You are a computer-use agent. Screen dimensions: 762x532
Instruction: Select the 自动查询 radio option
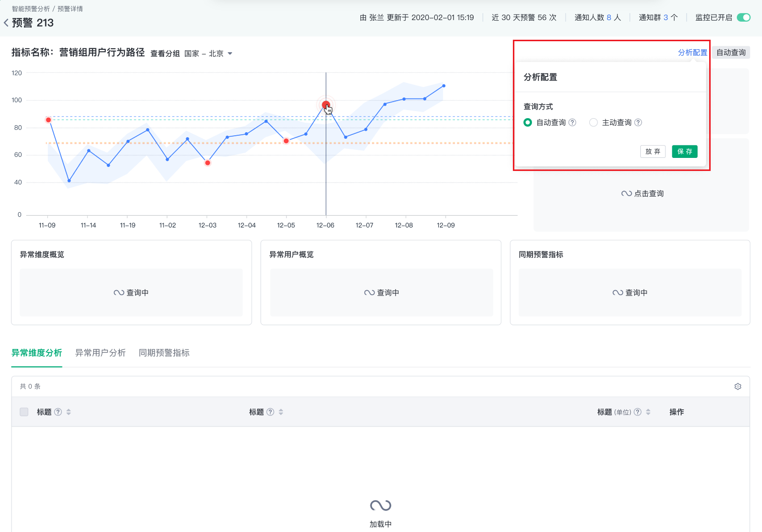(x=527, y=122)
